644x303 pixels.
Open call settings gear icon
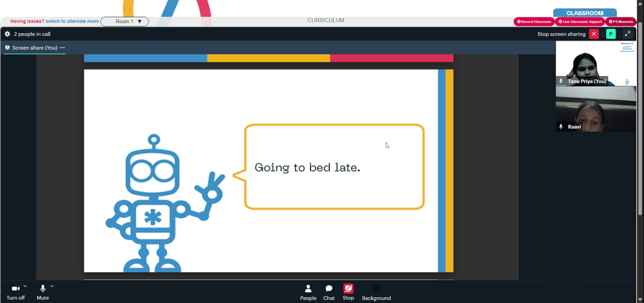7,34
